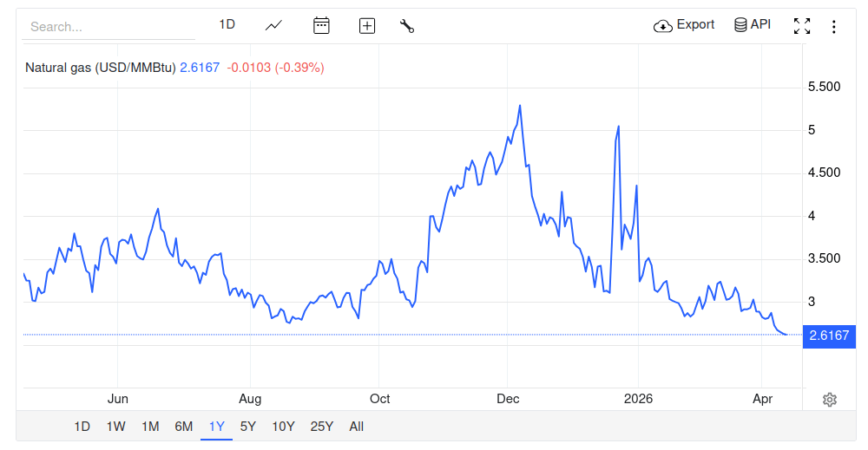Show the 5Y time range
The width and height of the screenshot is (868, 450).
click(248, 427)
